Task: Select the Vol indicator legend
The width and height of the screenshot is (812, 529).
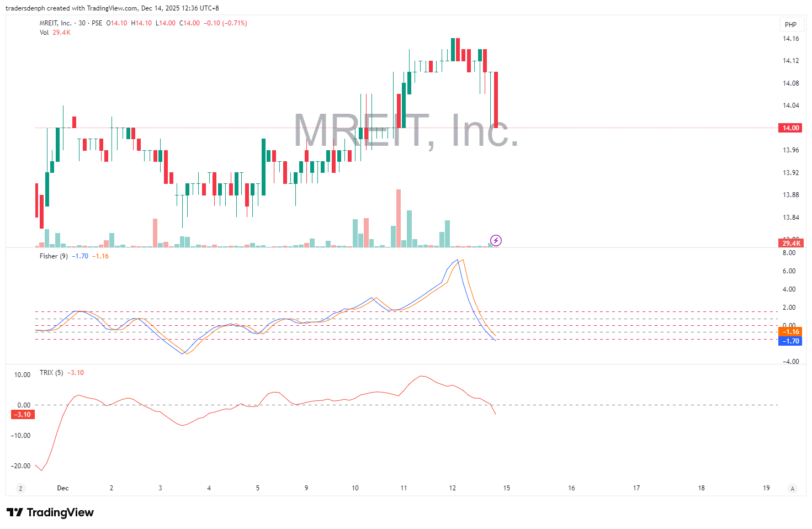Action: click(x=44, y=33)
